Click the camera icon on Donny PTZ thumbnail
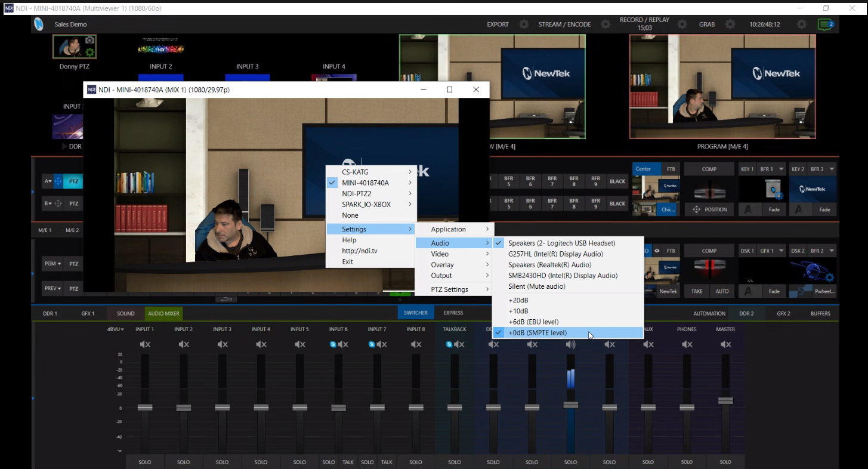The image size is (868, 469). pos(91,39)
